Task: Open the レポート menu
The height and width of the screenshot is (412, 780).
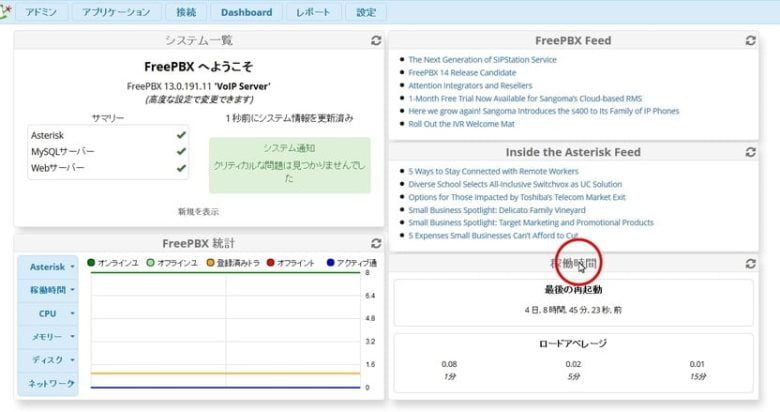Action: pyautogui.click(x=313, y=12)
